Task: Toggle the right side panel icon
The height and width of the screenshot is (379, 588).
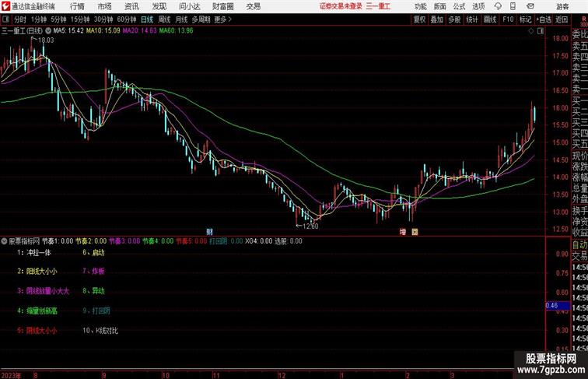Action: (x=541, y=31)
